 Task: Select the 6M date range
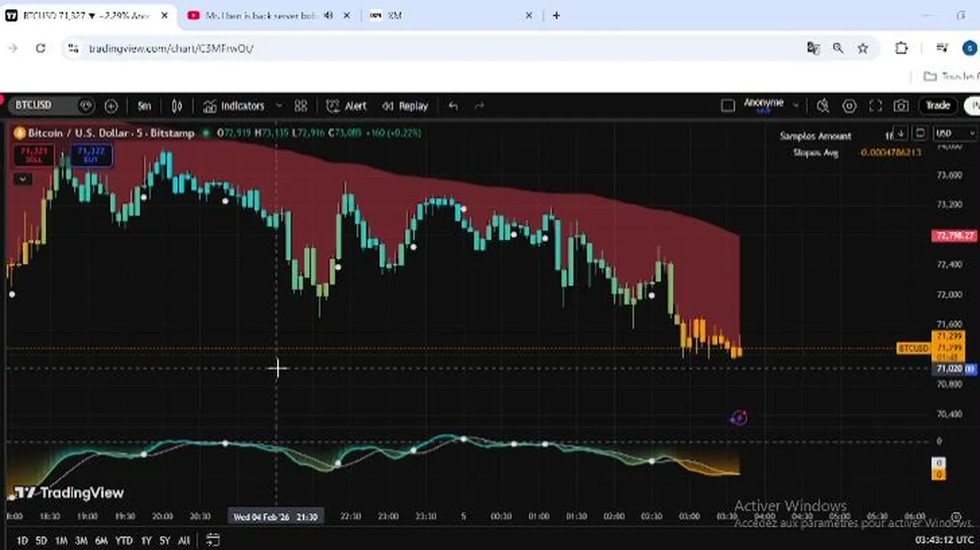(x=102, y=540)
